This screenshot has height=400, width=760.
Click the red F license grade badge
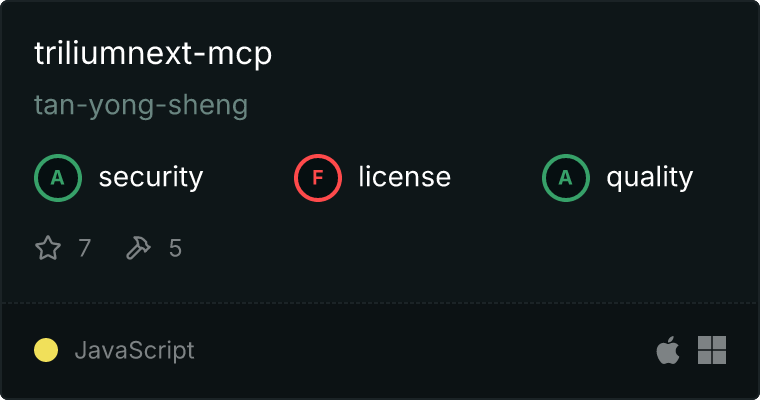pyautogui.click(x=318, y=178)
